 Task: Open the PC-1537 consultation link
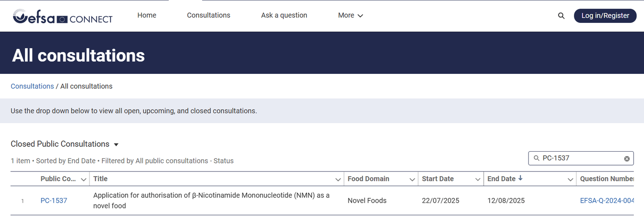54,200
